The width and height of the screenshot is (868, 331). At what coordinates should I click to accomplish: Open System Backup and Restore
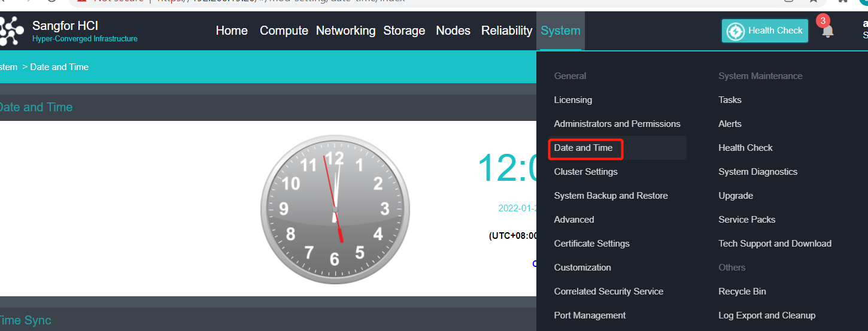coord(611,196)
